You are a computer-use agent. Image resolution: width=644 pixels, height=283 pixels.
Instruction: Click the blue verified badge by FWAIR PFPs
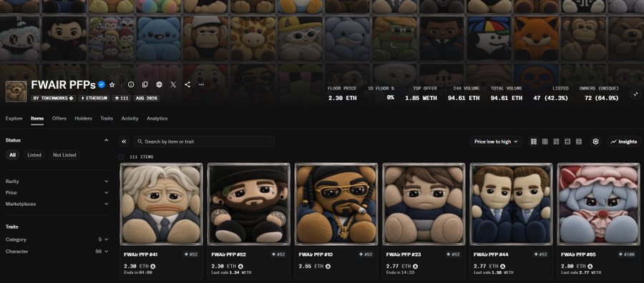[102, 84]
